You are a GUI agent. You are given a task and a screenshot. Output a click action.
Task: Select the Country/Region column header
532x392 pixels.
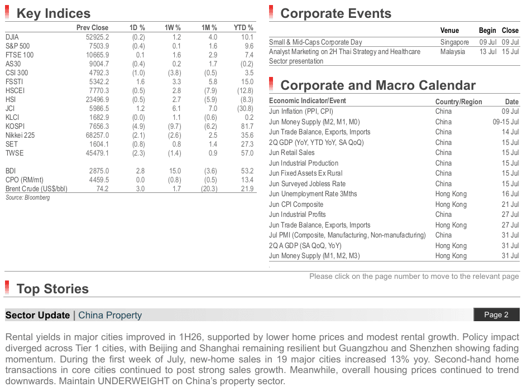458,101
